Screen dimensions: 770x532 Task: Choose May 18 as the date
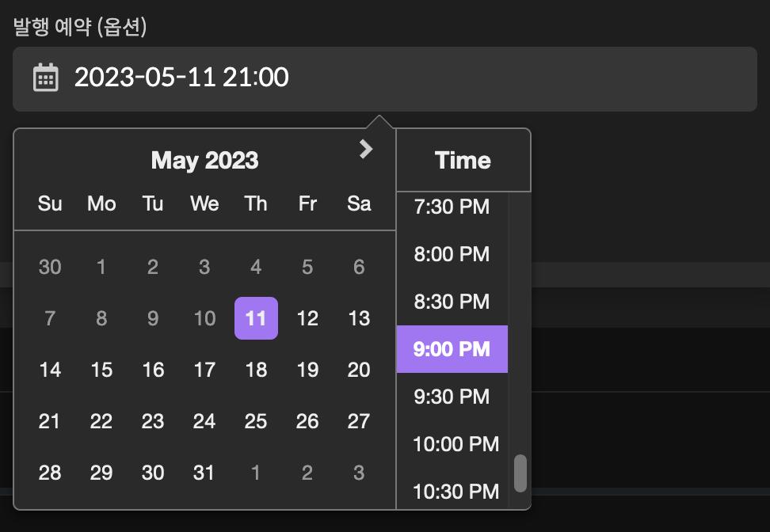pyautogui.click(x=256, y=370)
